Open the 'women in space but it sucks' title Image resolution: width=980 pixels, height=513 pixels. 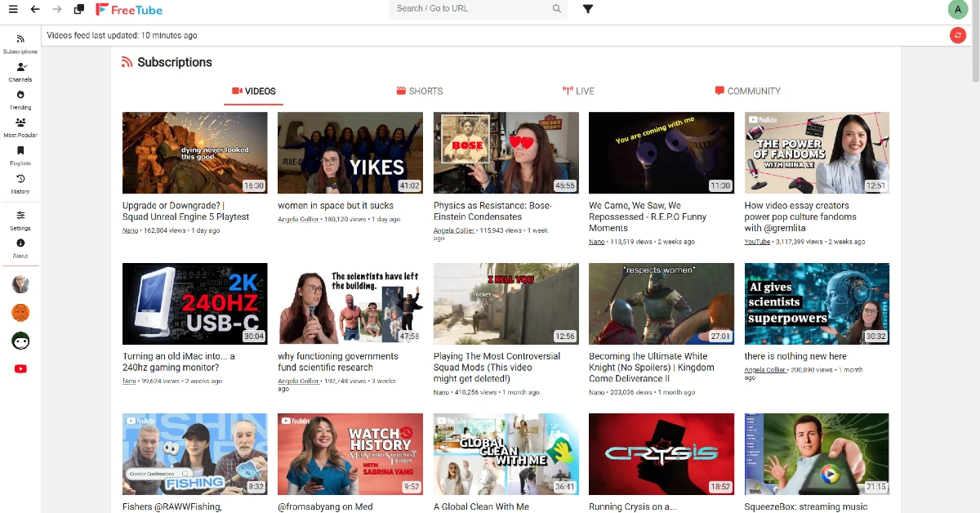[336, 206]
